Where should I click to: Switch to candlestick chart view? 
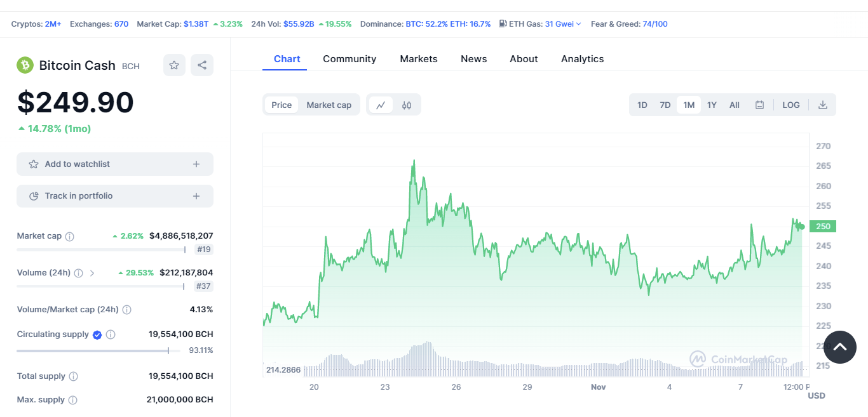pyautogui.click(x=407, y=105)
